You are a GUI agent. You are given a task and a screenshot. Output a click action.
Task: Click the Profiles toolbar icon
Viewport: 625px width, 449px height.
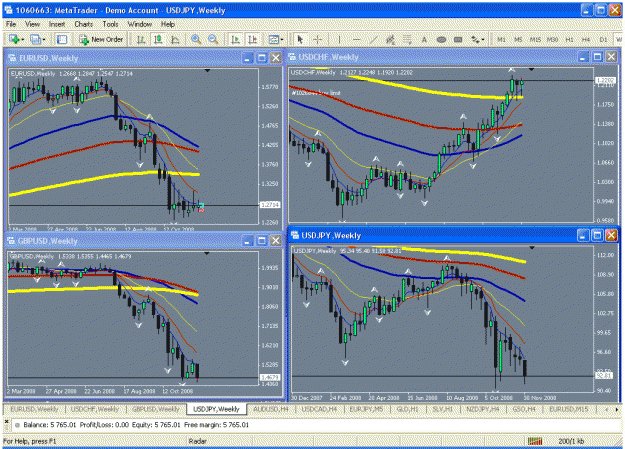(35, 39)
